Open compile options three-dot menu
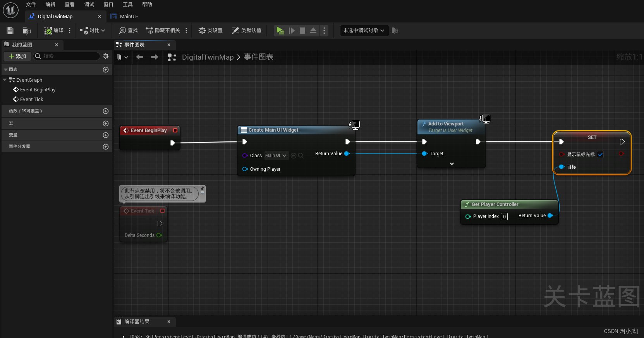The height and width of the screenshot is (338, 644). 70,31
